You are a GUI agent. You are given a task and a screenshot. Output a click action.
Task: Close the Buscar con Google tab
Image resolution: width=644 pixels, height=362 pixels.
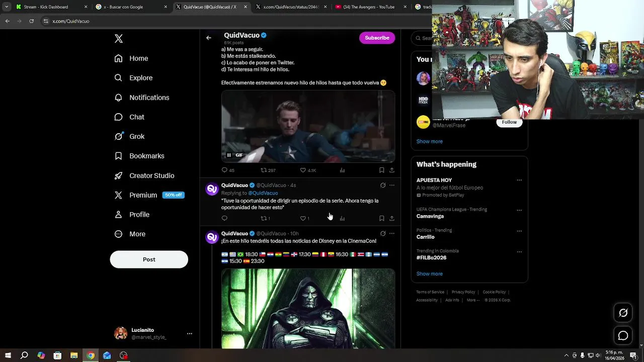[166, 7]
